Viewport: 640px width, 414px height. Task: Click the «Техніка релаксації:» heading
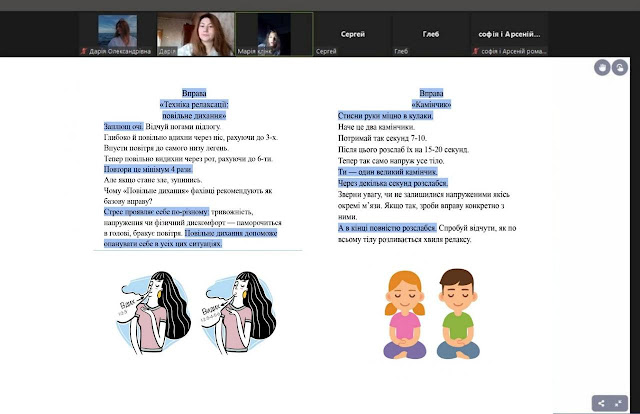(x=194, y=105)
